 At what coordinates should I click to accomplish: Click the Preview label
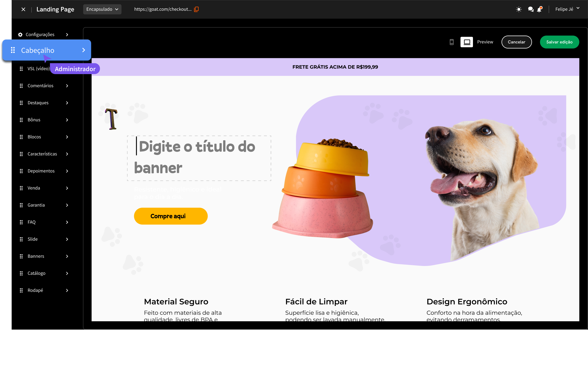485,42
